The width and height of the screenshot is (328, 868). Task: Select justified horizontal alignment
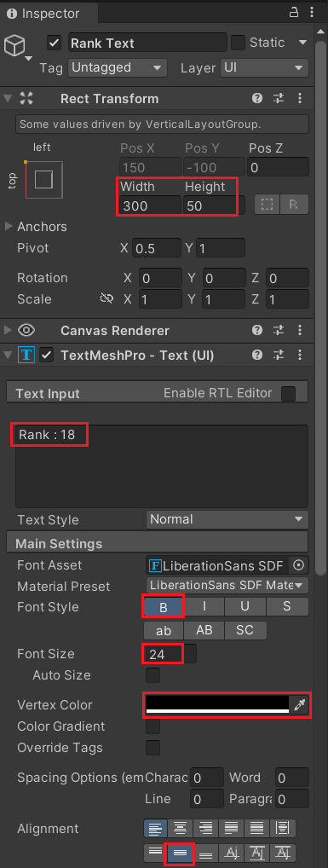231,829
